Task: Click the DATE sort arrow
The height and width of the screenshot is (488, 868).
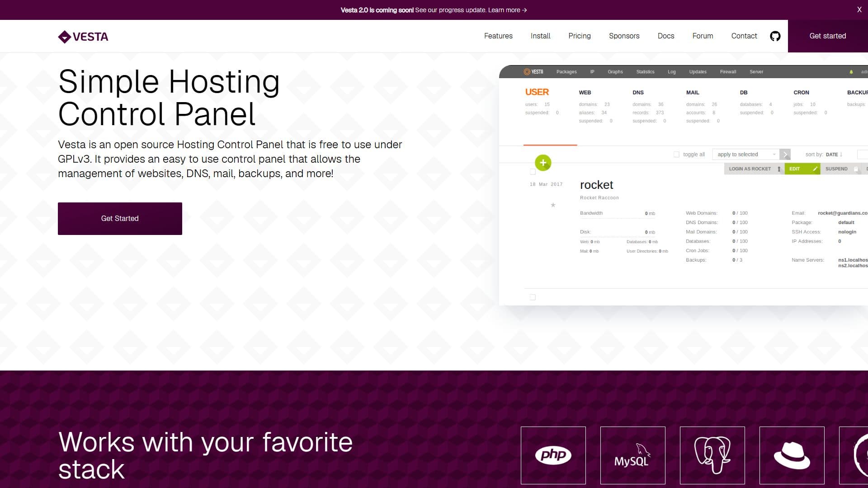Action: pyautogui.click(x=841, y=155)
